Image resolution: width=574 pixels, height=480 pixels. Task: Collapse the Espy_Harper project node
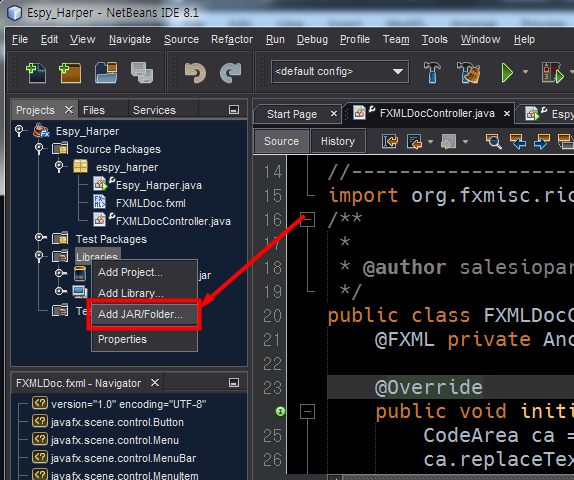(19, 130)
